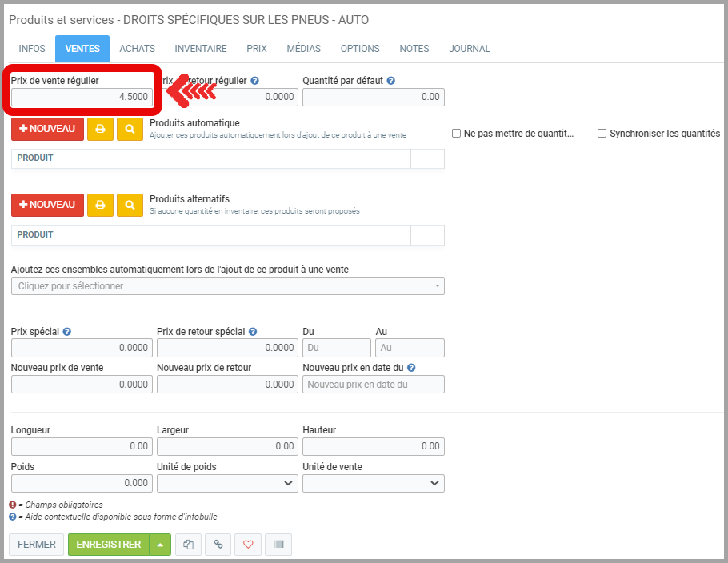
Task: Click the barcode icon in bottom toolbar
Action: pos(278,545)
